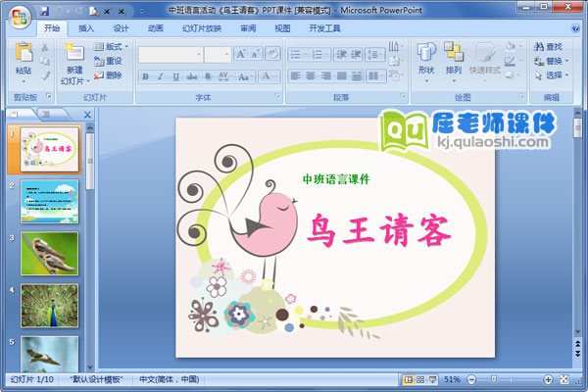Screen dimensions: 588x392
Task: Open the font size combo box
Action: pos(218,55)
